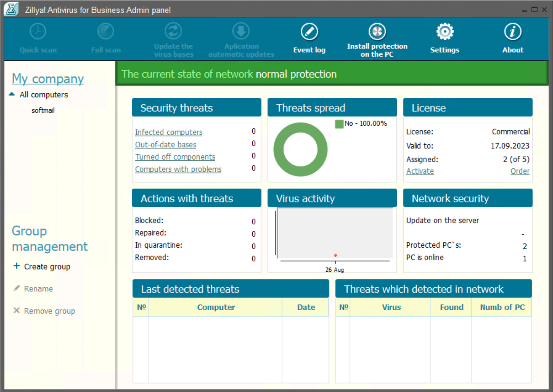Click the Virus activity panel header

pos(332,198)
